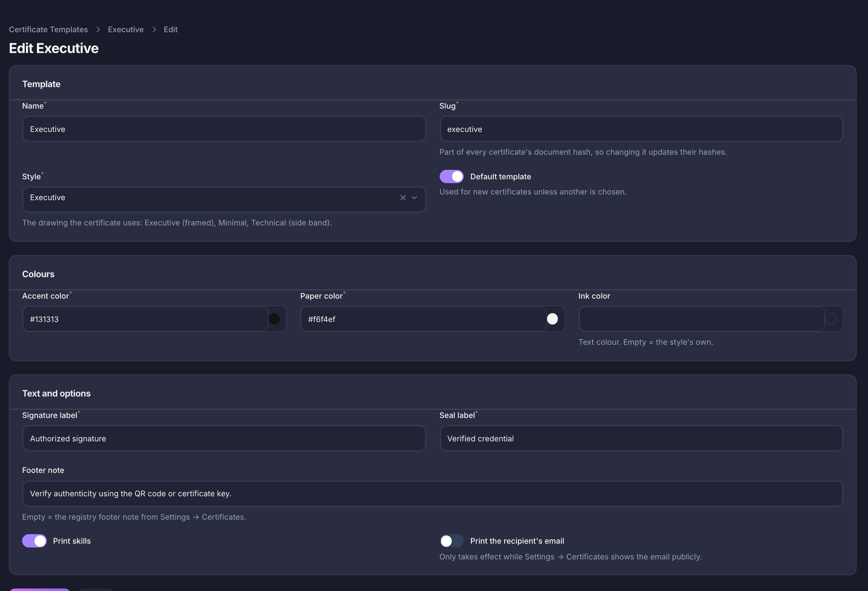Focus the Seal label input
Viewport: 868px width, 591px height.
pyautogui.click(x=641, y=439)
